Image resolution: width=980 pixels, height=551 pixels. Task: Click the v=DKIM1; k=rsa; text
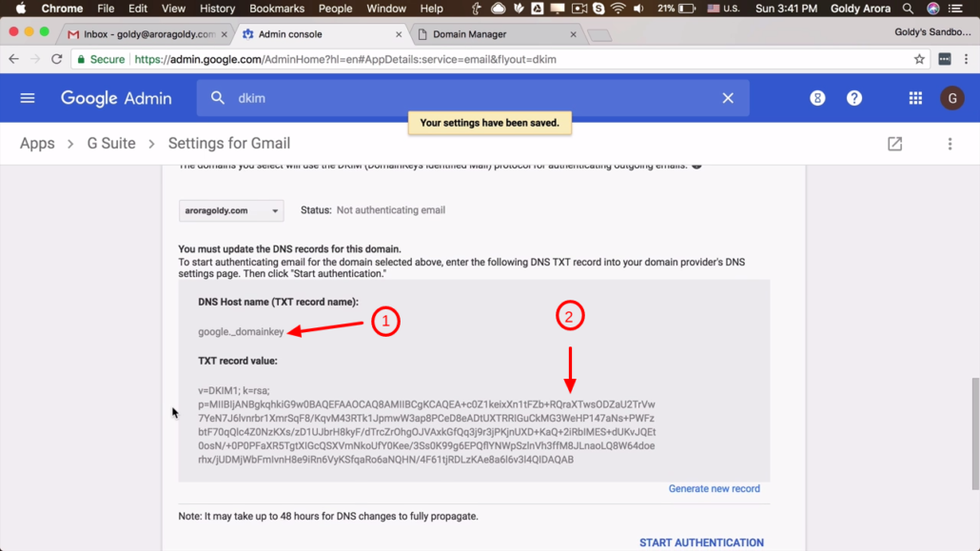tap(234, 390)
